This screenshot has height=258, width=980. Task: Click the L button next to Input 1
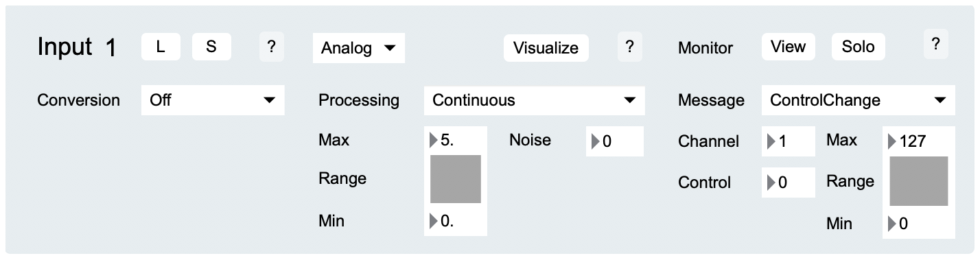[161, 47]
